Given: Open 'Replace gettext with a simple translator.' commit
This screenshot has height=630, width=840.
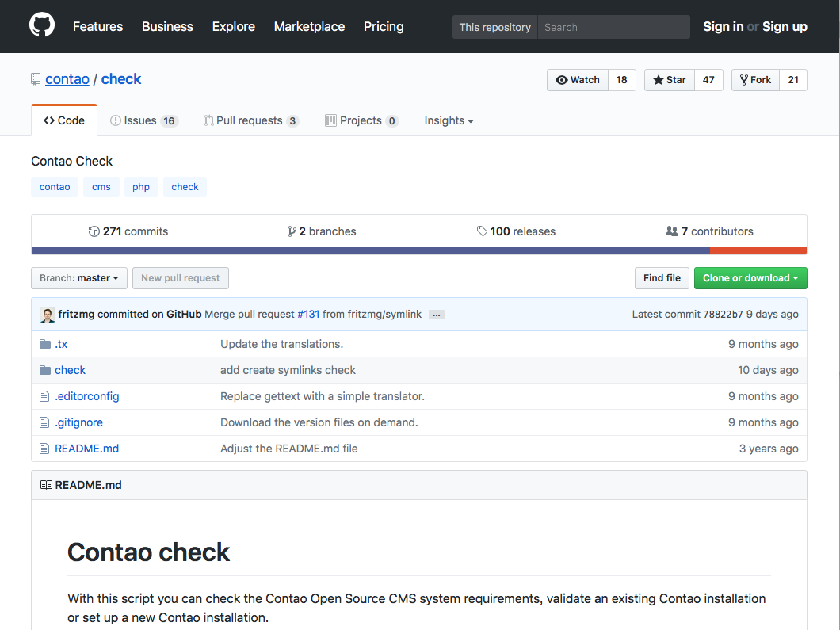Looking at the screenshot, I should pyautogui.click(x=323, y=396).
